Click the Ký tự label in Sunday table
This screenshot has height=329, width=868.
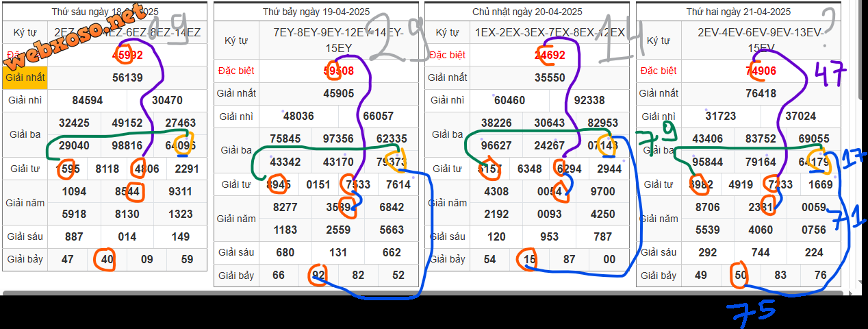(447, 32)
